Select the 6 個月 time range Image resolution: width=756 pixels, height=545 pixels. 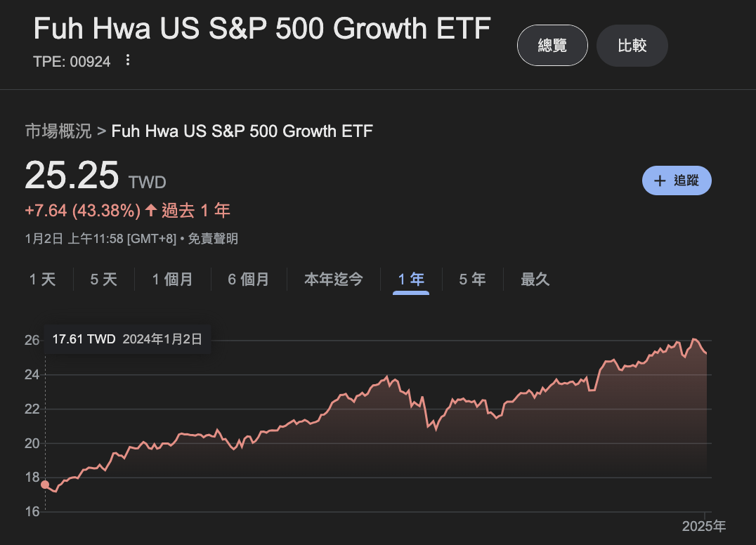click(x=249, y=279)
